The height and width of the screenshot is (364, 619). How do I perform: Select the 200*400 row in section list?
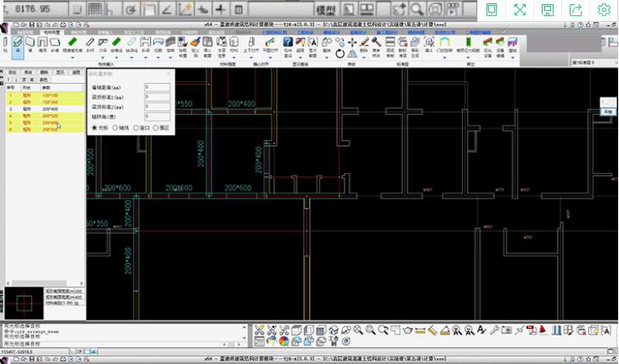point(49,109)
